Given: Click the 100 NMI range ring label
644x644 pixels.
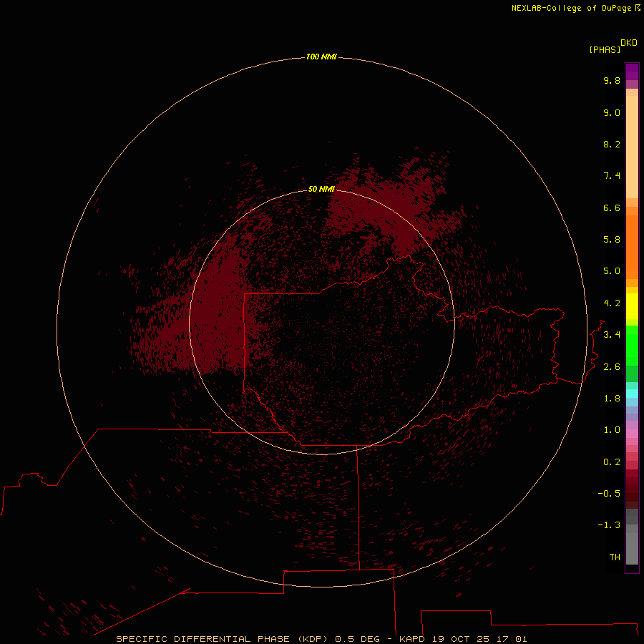Looking at the screenshot, I should pos(321,57).
